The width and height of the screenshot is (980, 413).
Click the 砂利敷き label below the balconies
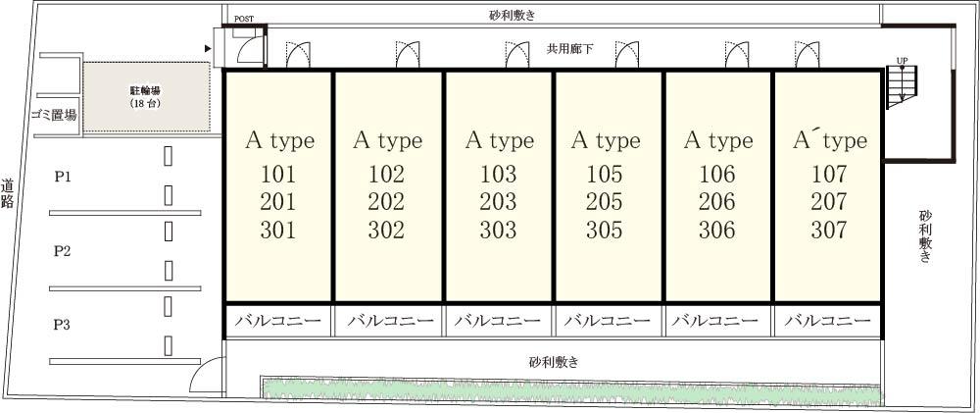point(553,362)
